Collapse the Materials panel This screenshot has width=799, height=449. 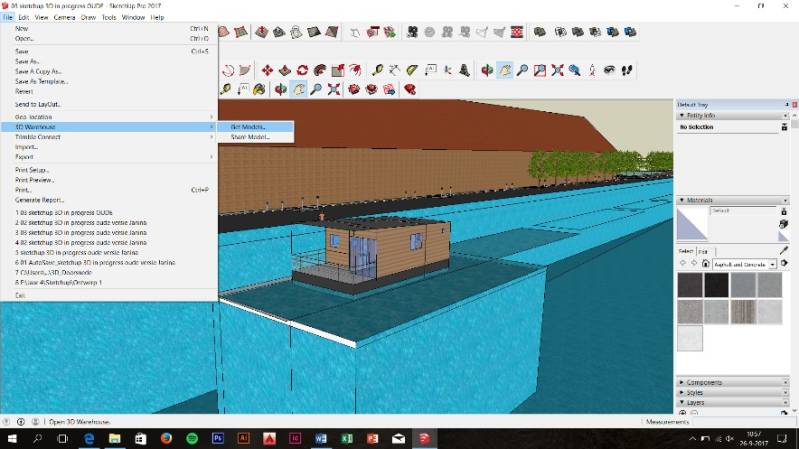pos(682,200)
